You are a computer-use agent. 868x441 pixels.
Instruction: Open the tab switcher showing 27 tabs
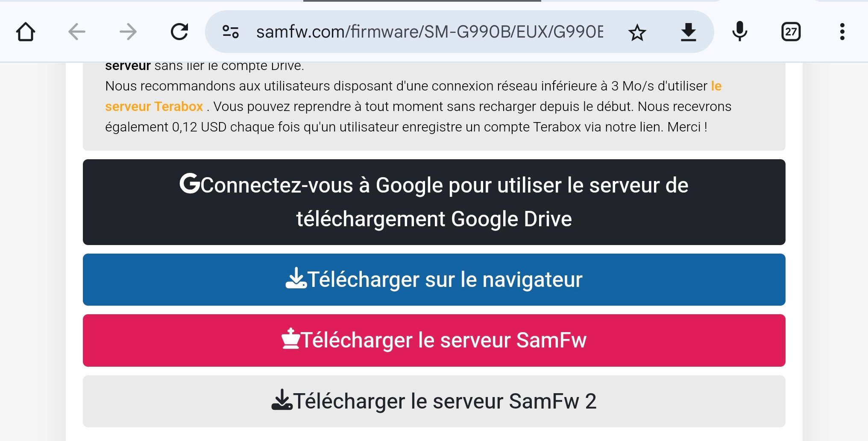pyautogui.click(x=791, y=32)
